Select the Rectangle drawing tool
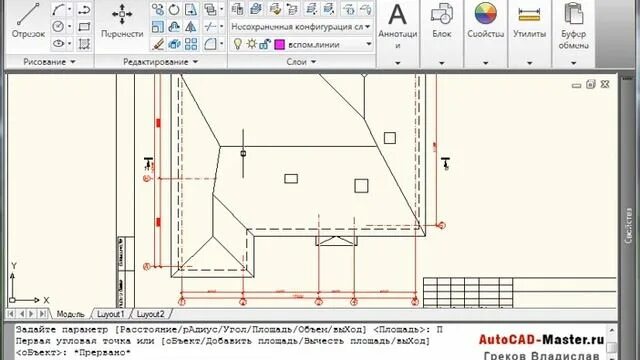Image resolution: width=640 pixels, height=360 pixels. 84,27
